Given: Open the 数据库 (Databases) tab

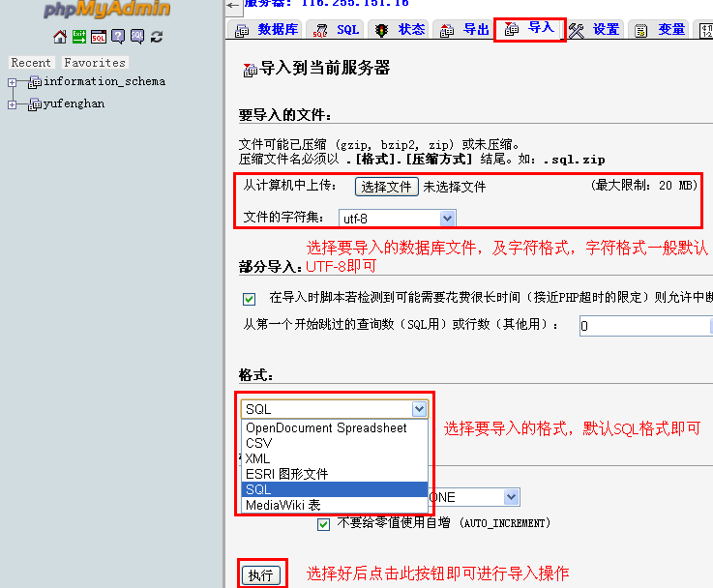Looking at the screenshot, I should (268, 30).
